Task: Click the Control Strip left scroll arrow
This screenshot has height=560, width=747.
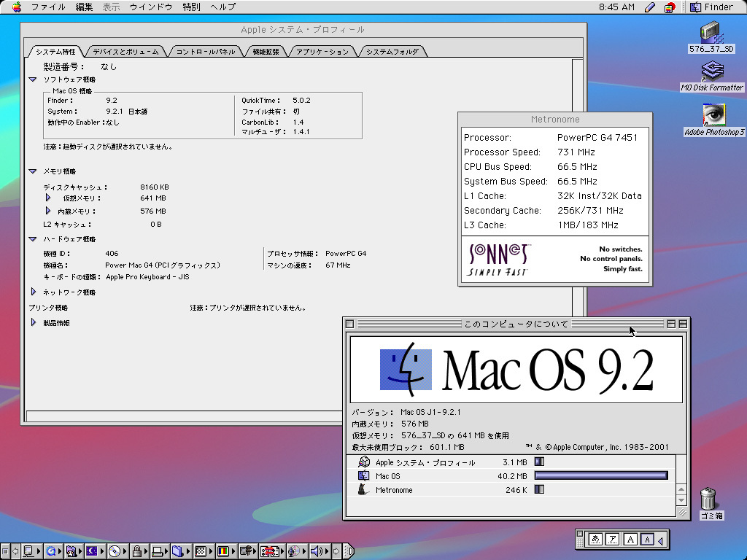Action: [15, 551]
